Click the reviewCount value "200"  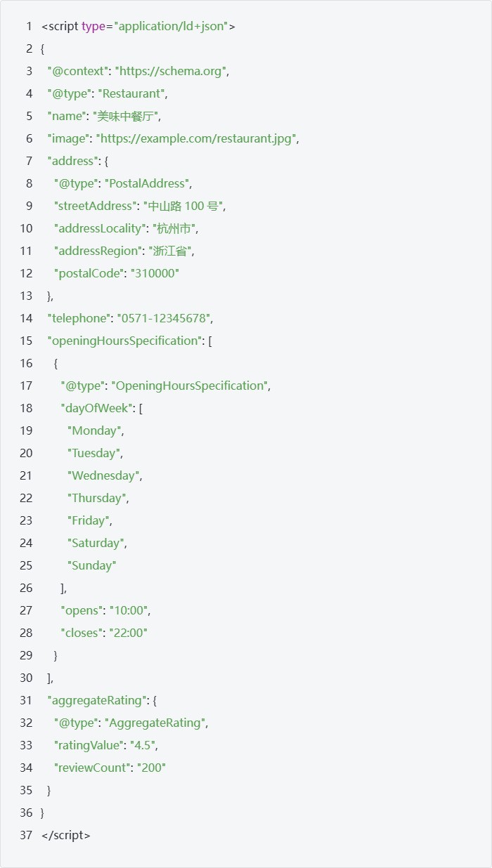pyautogui.click(x=152, y=768)
